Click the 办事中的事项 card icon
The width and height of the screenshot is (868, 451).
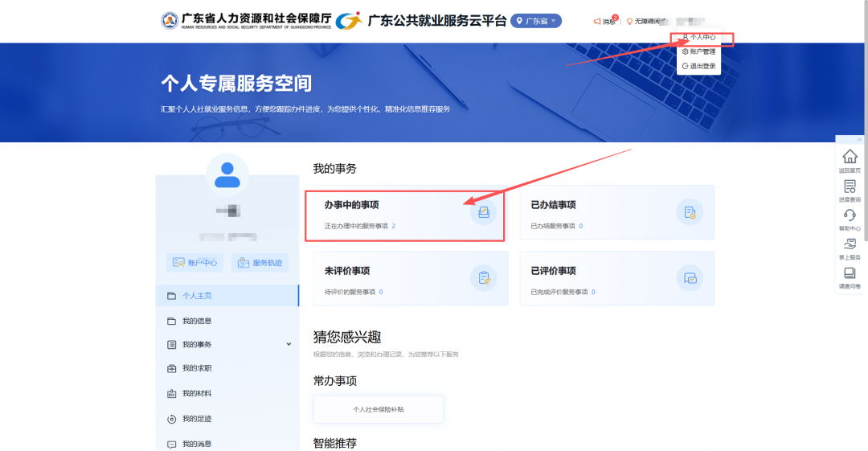pyautogui.click(x=483, y=212)
